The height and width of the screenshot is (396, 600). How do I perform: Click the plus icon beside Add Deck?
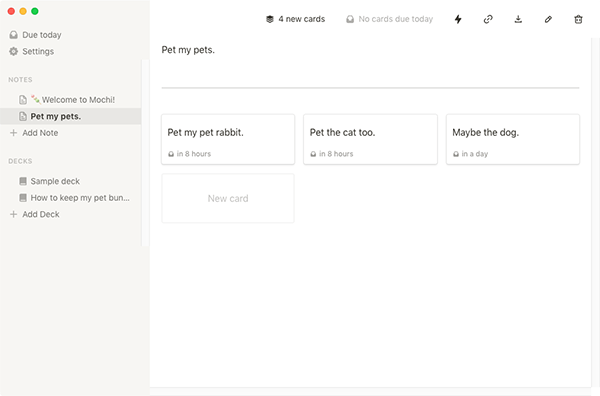coord(13,214)
